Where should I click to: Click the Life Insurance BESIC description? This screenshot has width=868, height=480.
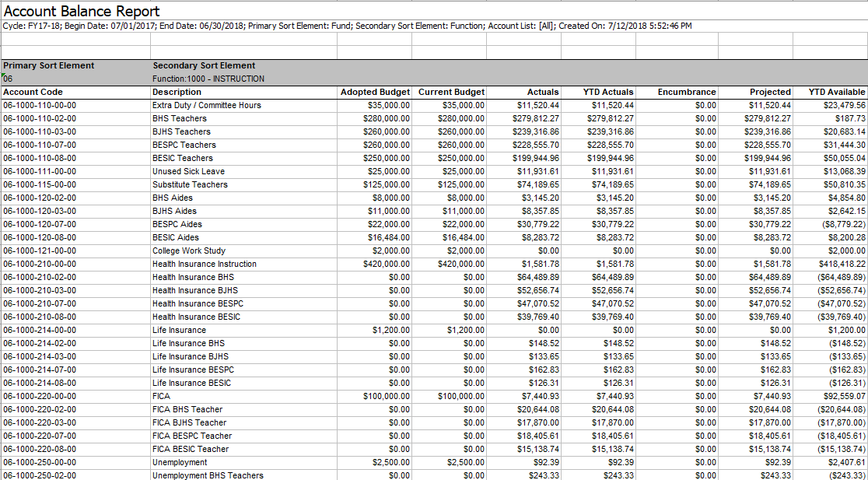coord(191,383)
